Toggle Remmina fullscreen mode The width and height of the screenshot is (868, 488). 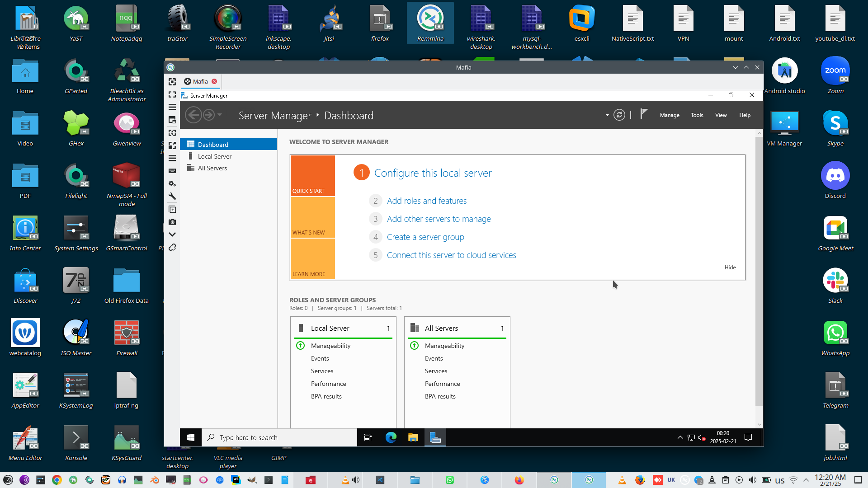tap(172, 94)
